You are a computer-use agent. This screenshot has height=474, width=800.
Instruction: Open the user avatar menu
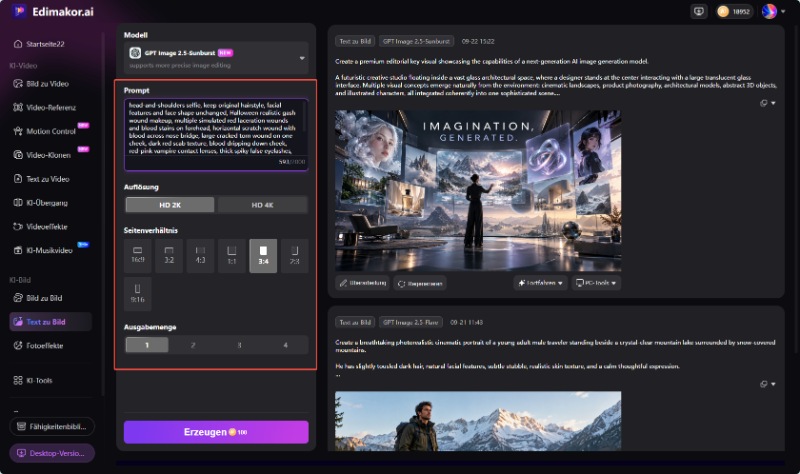click(769, 11)
